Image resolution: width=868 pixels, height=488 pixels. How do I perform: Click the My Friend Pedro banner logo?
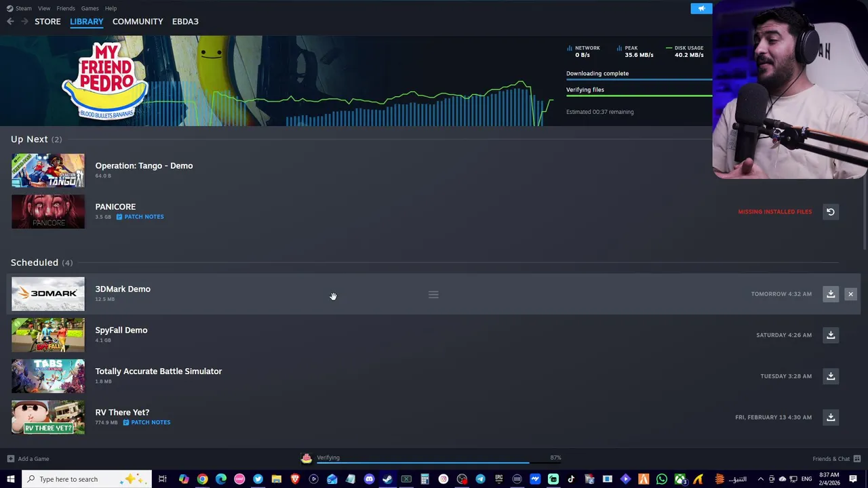[x=104, y=81]
